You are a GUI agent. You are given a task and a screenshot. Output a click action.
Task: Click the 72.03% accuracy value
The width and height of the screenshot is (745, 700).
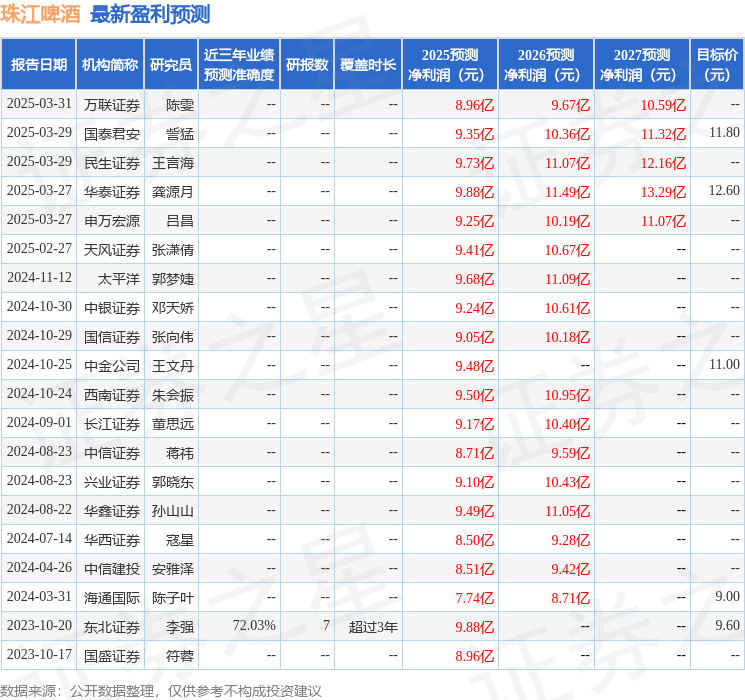(x=254, y=625)
